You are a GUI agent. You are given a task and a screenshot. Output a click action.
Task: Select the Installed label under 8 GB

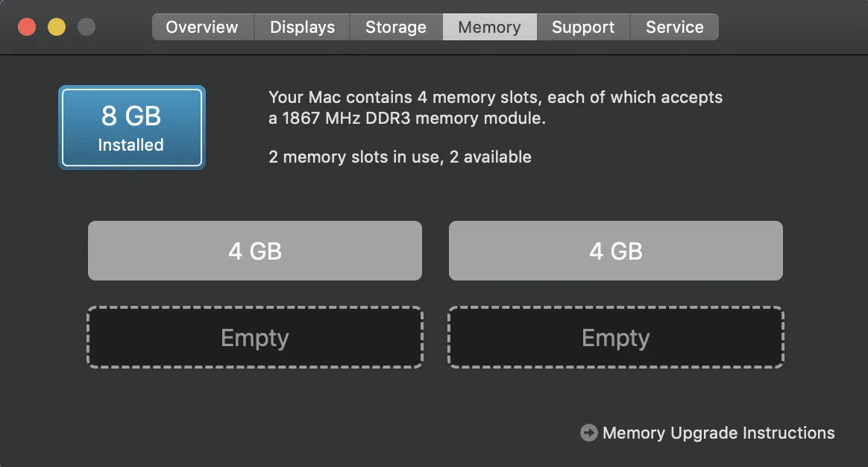pyautogui.click(x=131, y=145)
